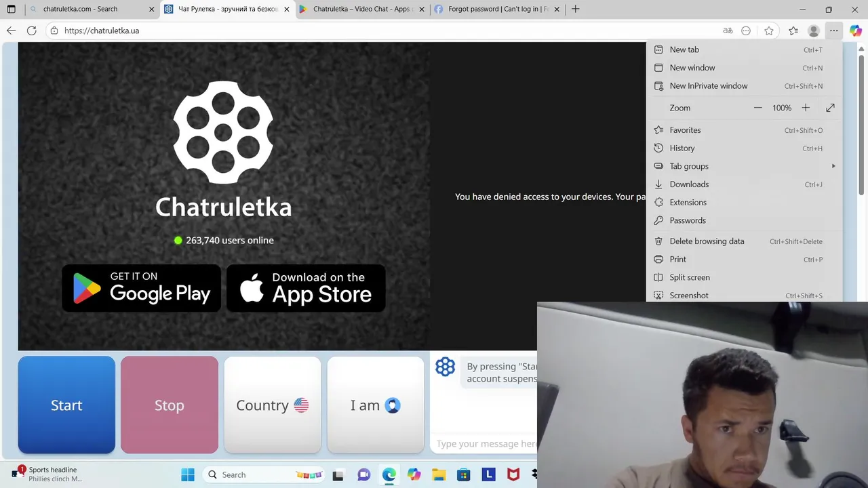
Task: Enter full screen via zoom expand icon
Action: tap(830, 108)
